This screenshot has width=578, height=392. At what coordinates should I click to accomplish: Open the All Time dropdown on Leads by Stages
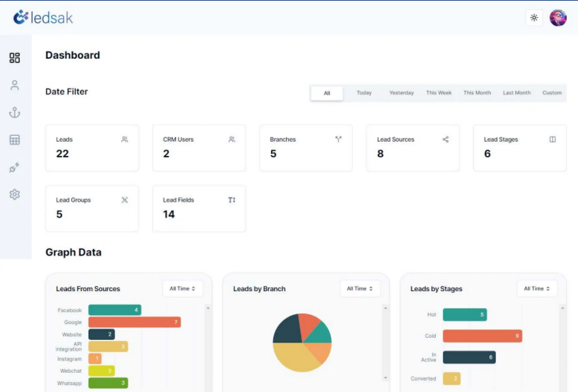(x=537, y=288)
